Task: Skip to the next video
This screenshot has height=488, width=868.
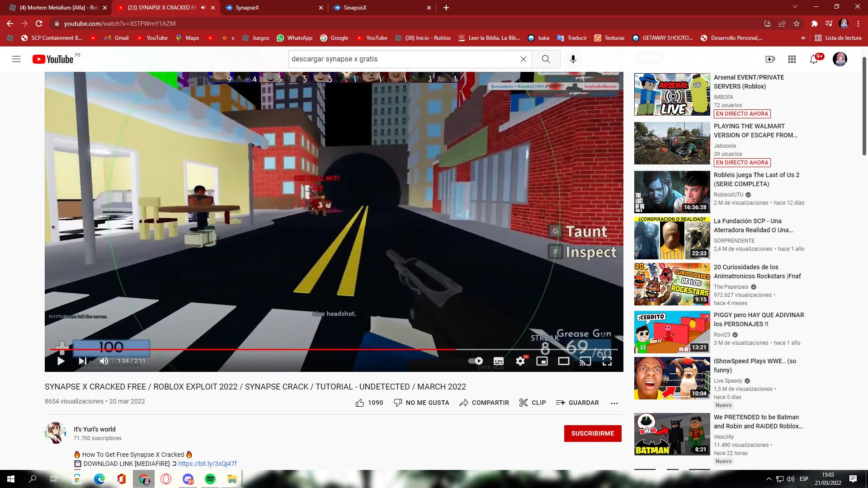Action: 82,361
